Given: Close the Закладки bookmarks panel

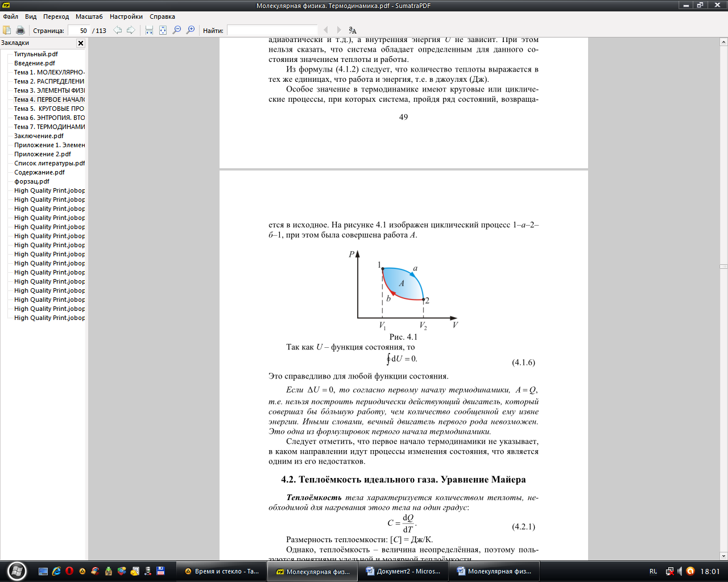Looking at the screenshot, I should click(81, 43).
